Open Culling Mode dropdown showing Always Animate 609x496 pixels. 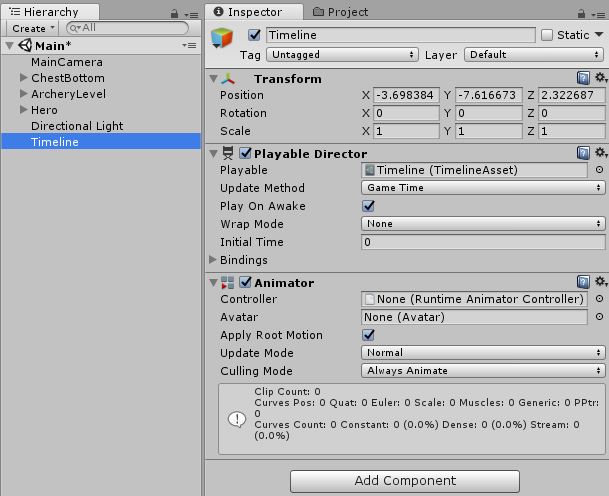click(483, 371)
